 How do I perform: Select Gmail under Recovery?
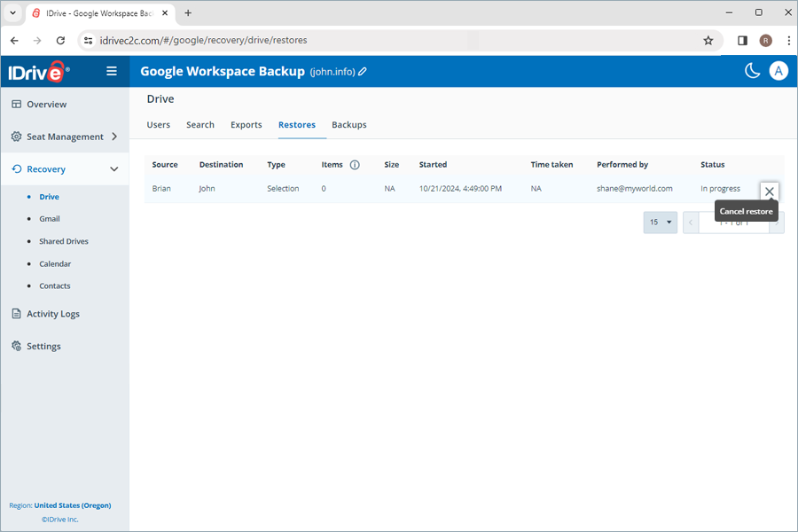(x=50, y=219)
